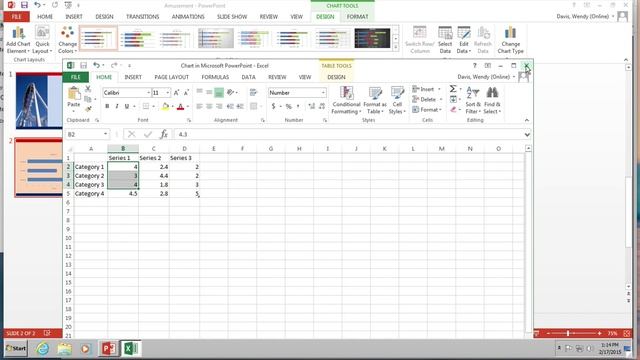640x360 pixels.
Task: Click Select Data in PowerPoint ribbon
Action: click(x=445, y=40)
